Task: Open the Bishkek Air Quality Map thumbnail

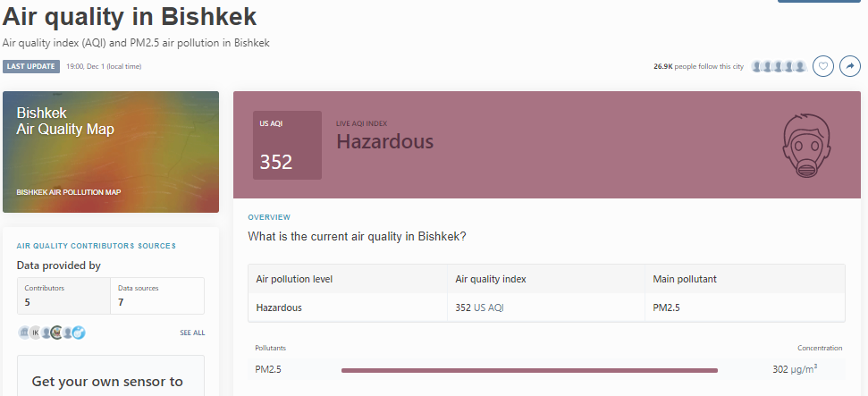Action: pyautogui.click(x=111, y=151)
